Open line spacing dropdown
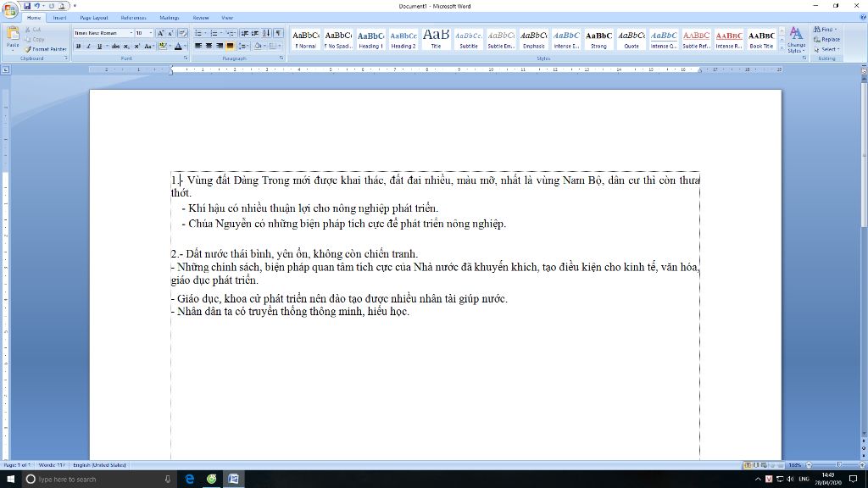Screen dimensions: 868x488 243,46
